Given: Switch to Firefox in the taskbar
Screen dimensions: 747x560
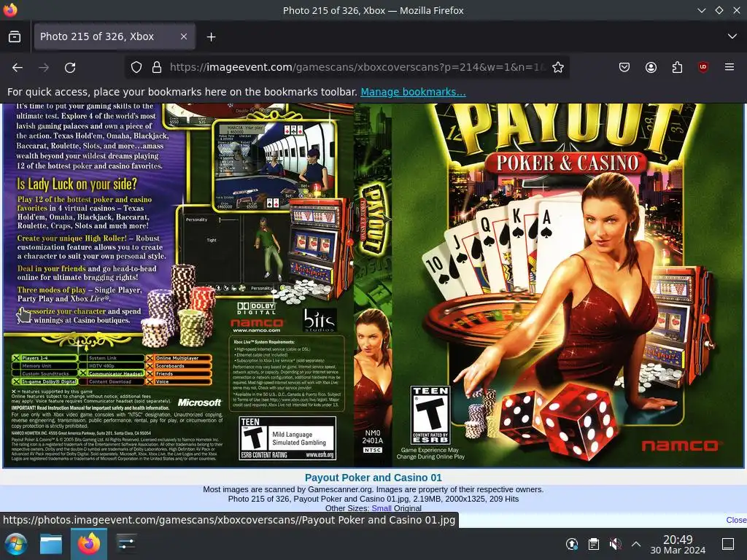Looking at the screenshot, I should pyautogui.click(x=88, y=544).
